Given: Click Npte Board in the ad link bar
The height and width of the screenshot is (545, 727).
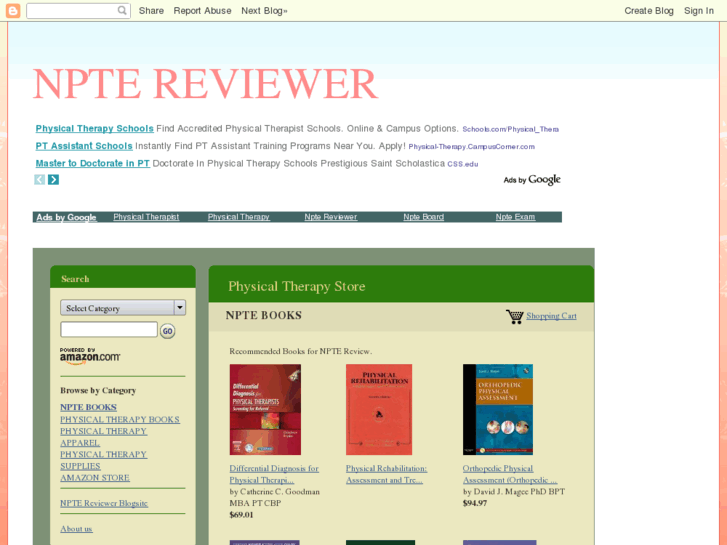Looking at the screenshot, I should (423, 217).
